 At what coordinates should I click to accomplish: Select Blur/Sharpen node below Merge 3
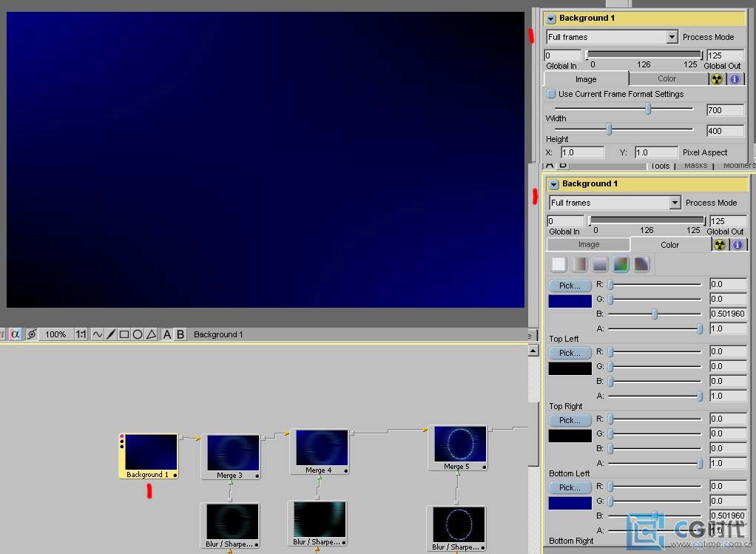[x=231, y=526]
